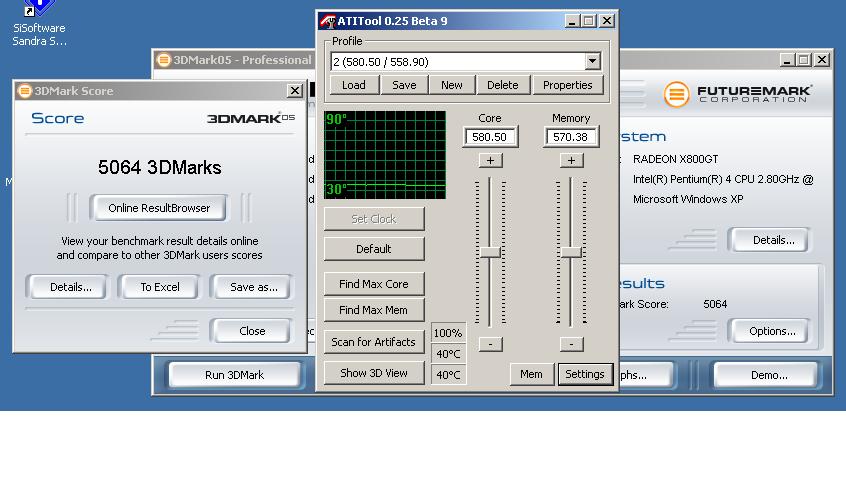Click the Memory clock value field

pyautogui.click(x=571, y=137)
